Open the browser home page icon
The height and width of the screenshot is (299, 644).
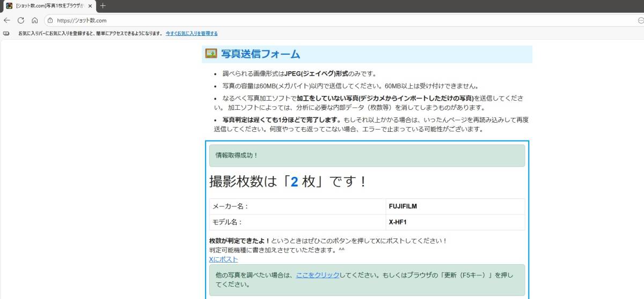click(x=34, y=20)
